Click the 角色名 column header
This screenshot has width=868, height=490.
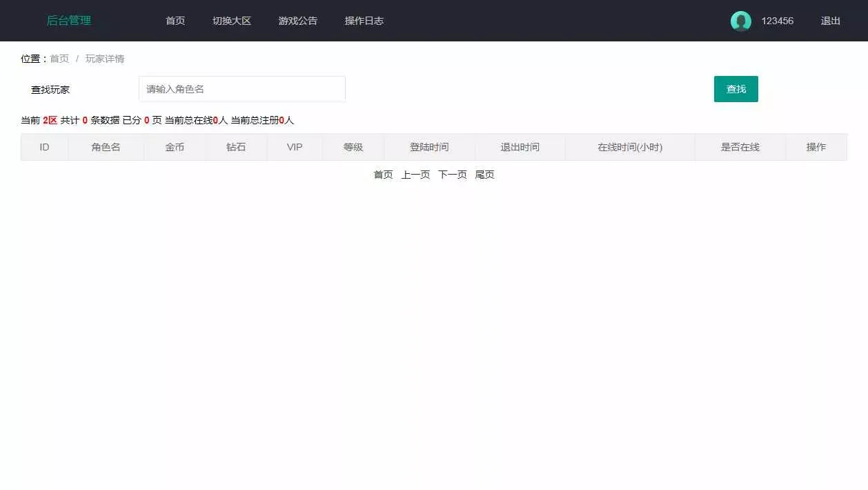106,147
